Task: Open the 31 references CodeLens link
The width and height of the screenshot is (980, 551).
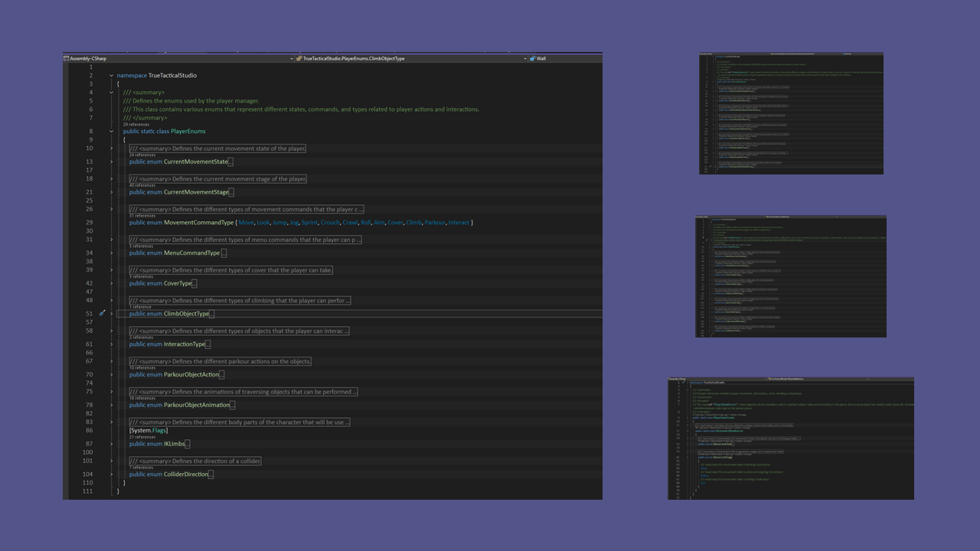Action: 142,216
